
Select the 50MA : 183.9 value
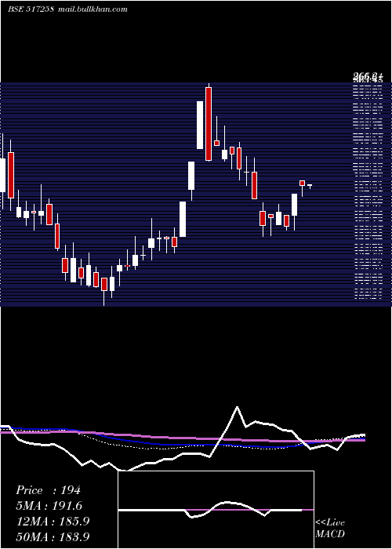pos(53,536)
